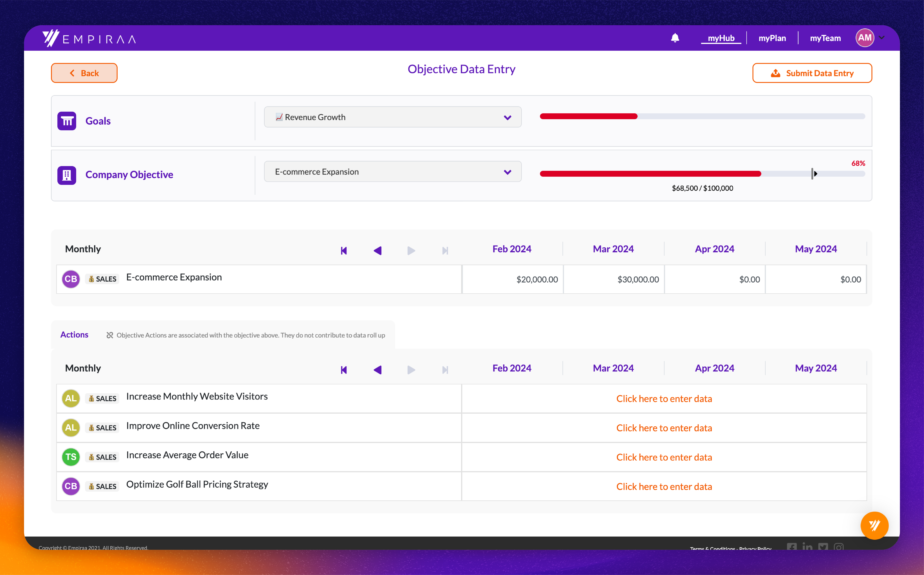924x575 pixels.
Task: Click SALES tag on Improve Online Conversion Rate
Action: (102, 428)
